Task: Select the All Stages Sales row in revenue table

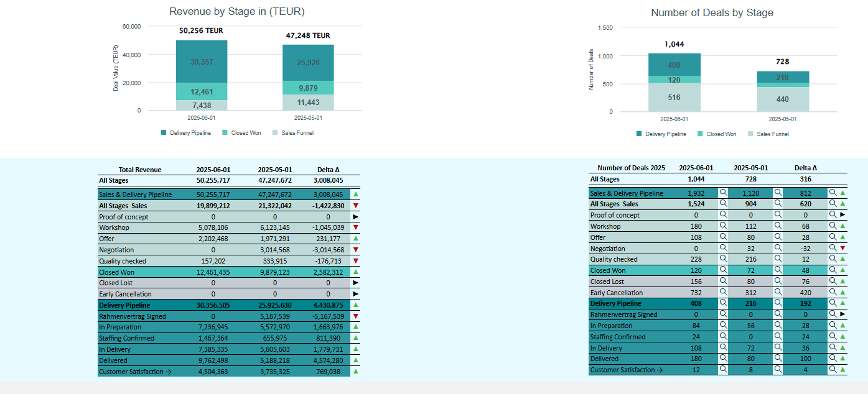Action: click(x=229, y=206)
